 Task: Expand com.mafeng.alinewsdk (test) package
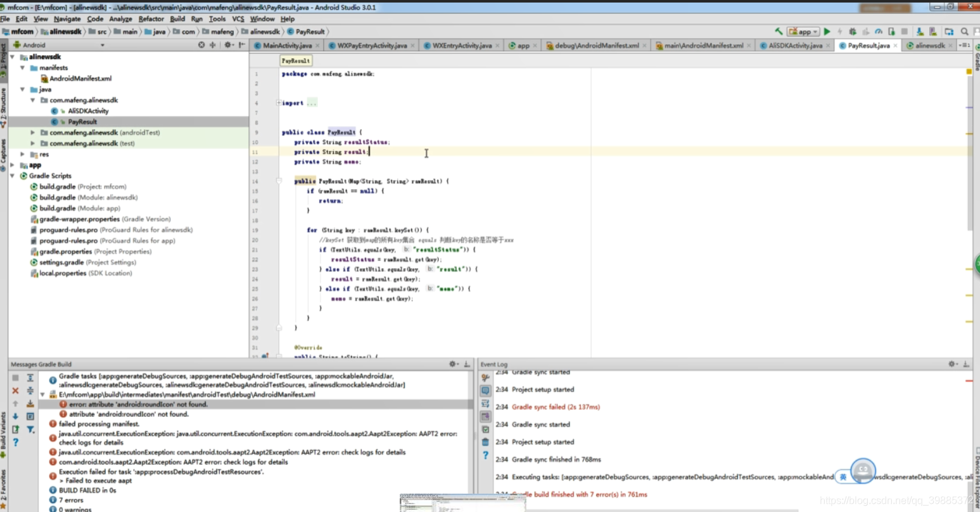tap(33, 143)
